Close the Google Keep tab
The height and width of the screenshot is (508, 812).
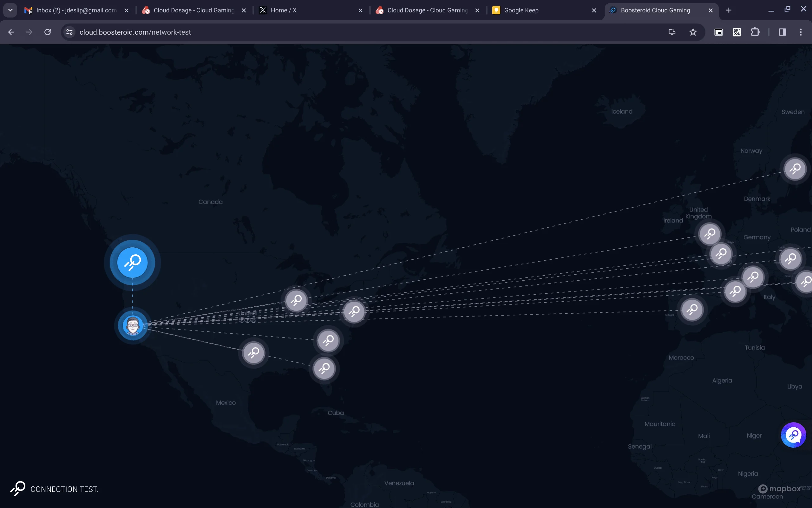[x=594, y=10]
